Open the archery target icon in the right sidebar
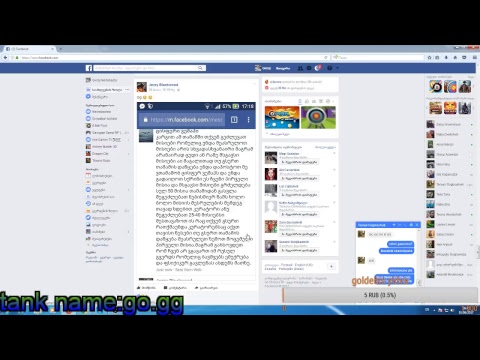Image resolution: width=480 pixels, height=360 pixels. tap(450, 87)
